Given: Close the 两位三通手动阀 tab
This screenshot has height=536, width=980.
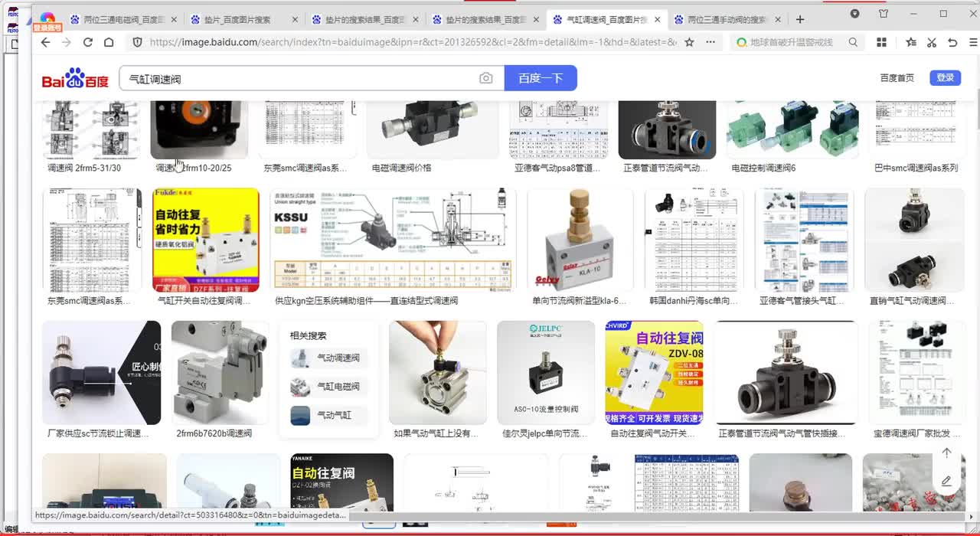Looking at the screenshot, I should 779,19.
